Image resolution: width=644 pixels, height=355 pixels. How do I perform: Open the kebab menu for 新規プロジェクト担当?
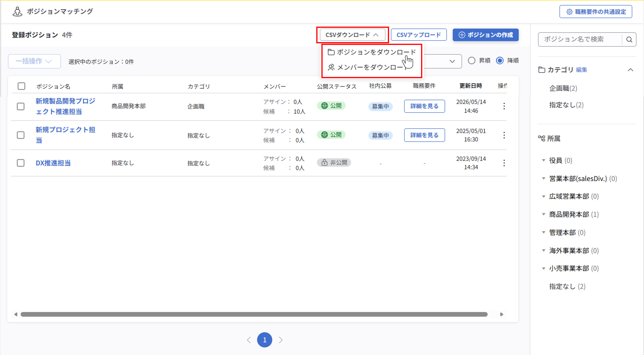(504, 135)
